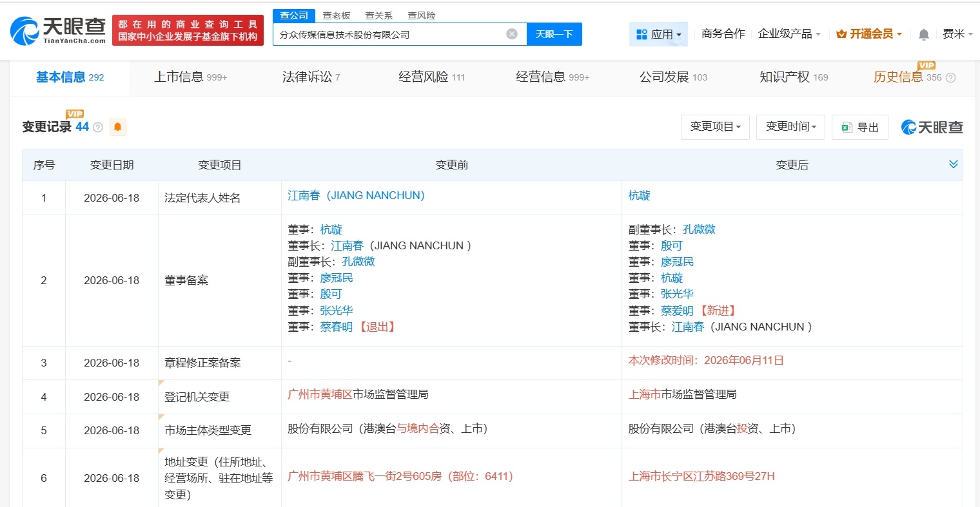Image resolution: width=980 pixels, height=507 pixels.
Task: Open 张光华 link in 变更前 column
Action: point(337,311)
